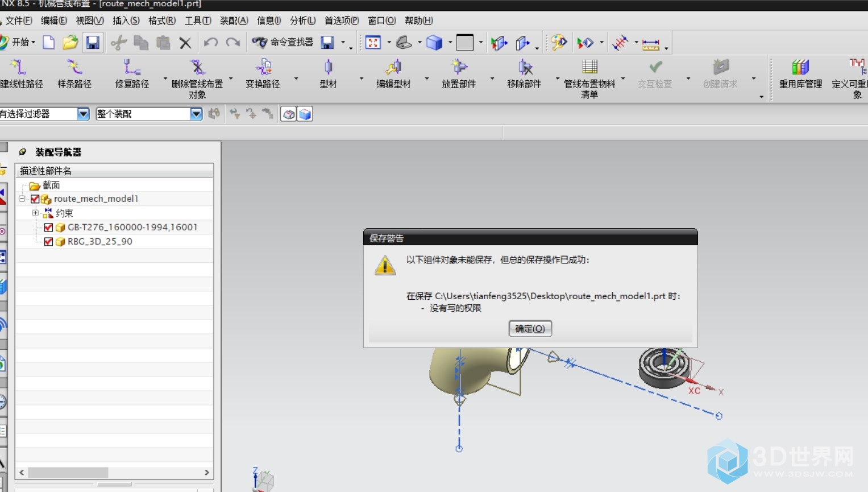Select the 删除管线布置对象 tool
The image size is (868, 492).
[x=197, y=79]
